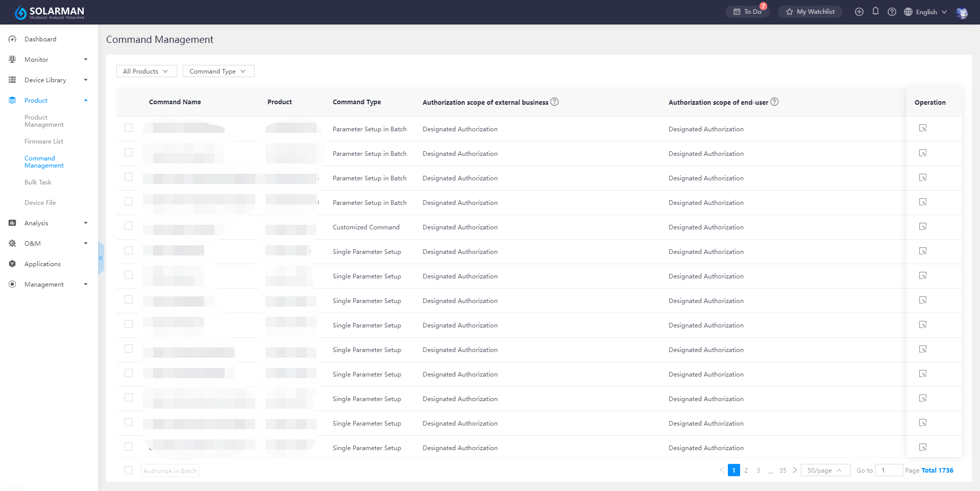Click the Applications hexagon icon

click(12, 264)
